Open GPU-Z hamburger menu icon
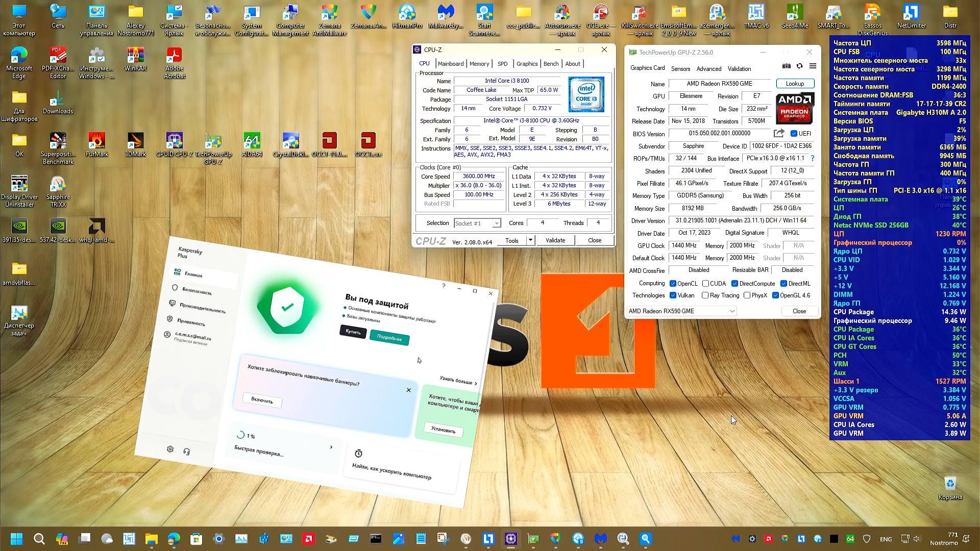The height and width of the screenshot is (551, 980). click(x=813, y=66)
